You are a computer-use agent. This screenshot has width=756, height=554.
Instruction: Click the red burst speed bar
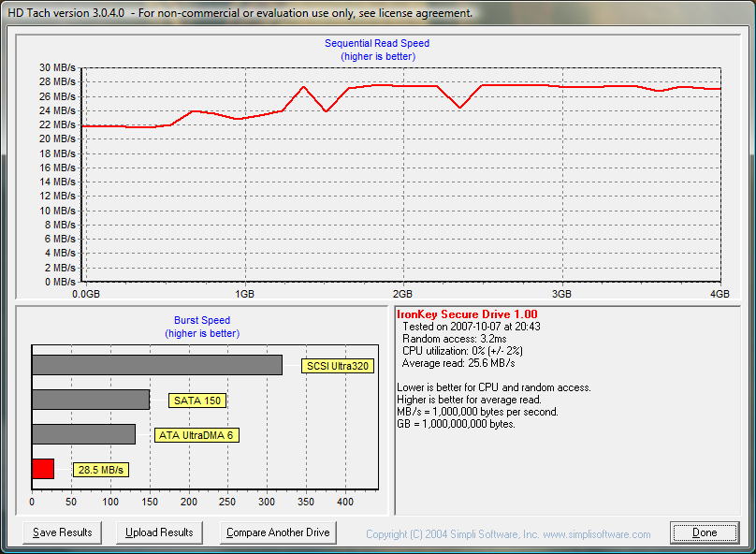click(x=43, y=469)
